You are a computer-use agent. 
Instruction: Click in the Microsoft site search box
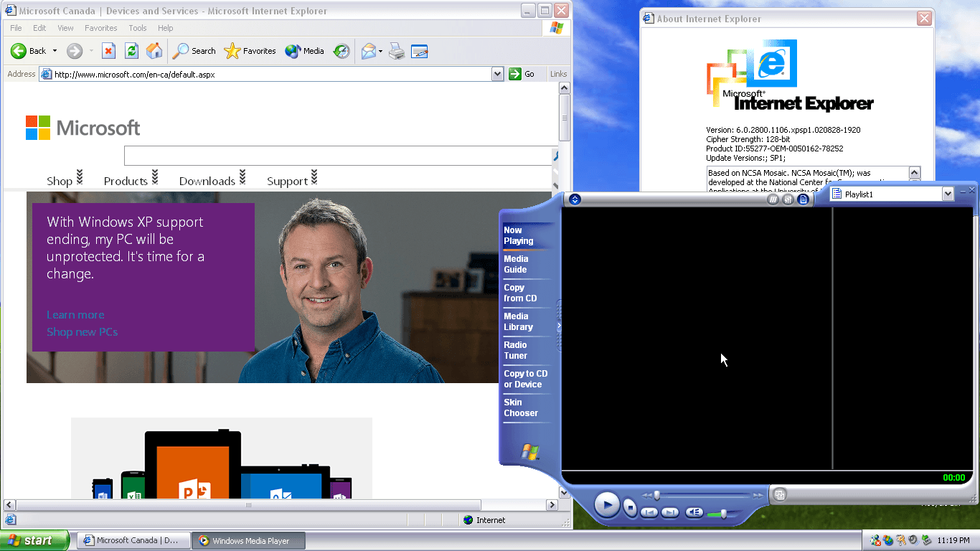338,156
